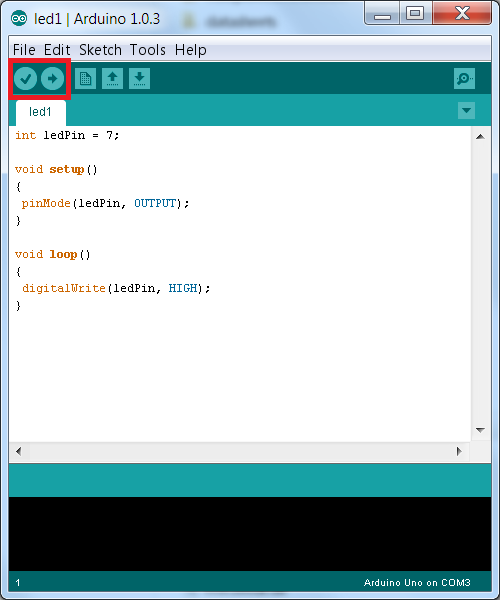Click 'Arduino Uno on COM3' status text
Viewport: 500px width, 600px height.
[x=417, y=583]
